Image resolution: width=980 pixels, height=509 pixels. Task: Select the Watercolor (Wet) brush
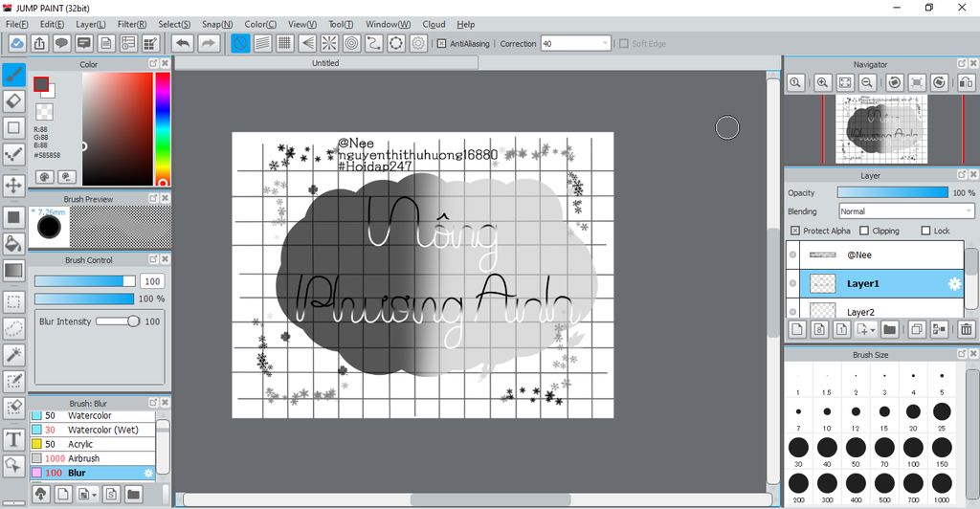click(x=93, y=430)
